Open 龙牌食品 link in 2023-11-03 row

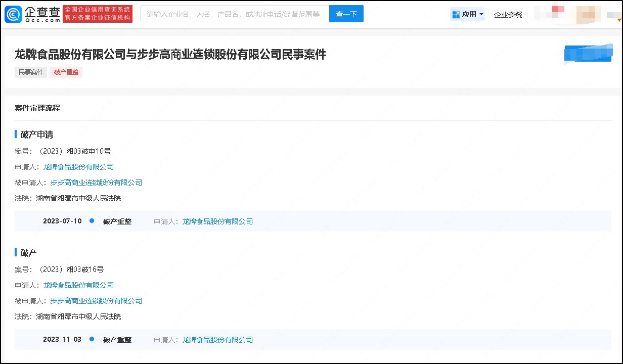[217, 340]
